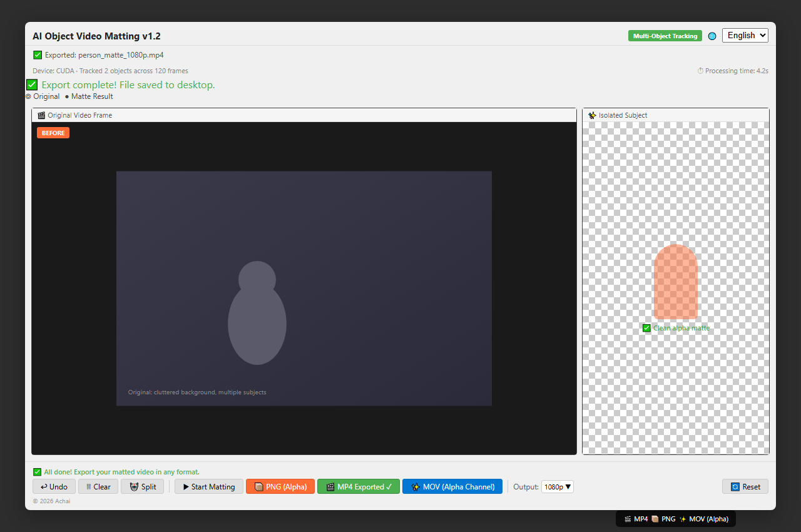801x532 pixels.
Task: Click the orange BEFORE badge
Action: (53, 133)
